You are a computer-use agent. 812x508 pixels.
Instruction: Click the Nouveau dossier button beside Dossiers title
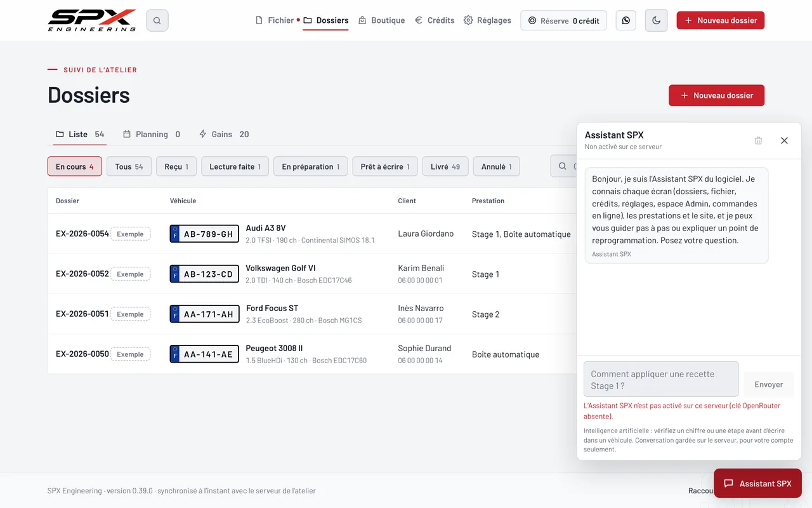pos(716,95)
